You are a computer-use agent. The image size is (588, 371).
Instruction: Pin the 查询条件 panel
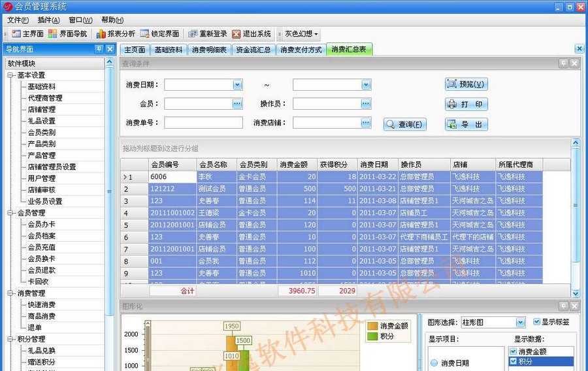coord(563,63)
